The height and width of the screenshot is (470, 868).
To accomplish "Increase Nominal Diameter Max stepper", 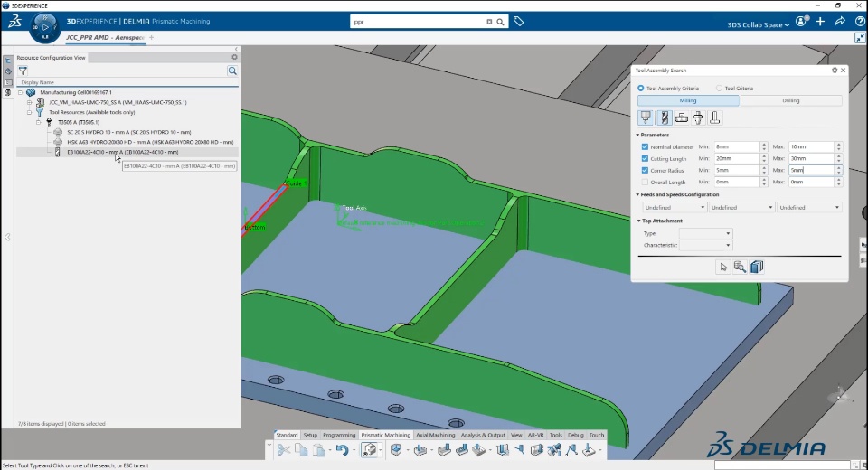I will (839, 145).
